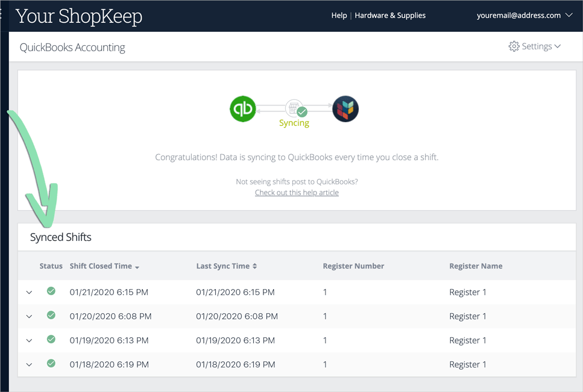The width and height of the screenshot is (583, 392).
Task: Click the QuickBooks Accounting page title
Action: click(x=72, y=48)
